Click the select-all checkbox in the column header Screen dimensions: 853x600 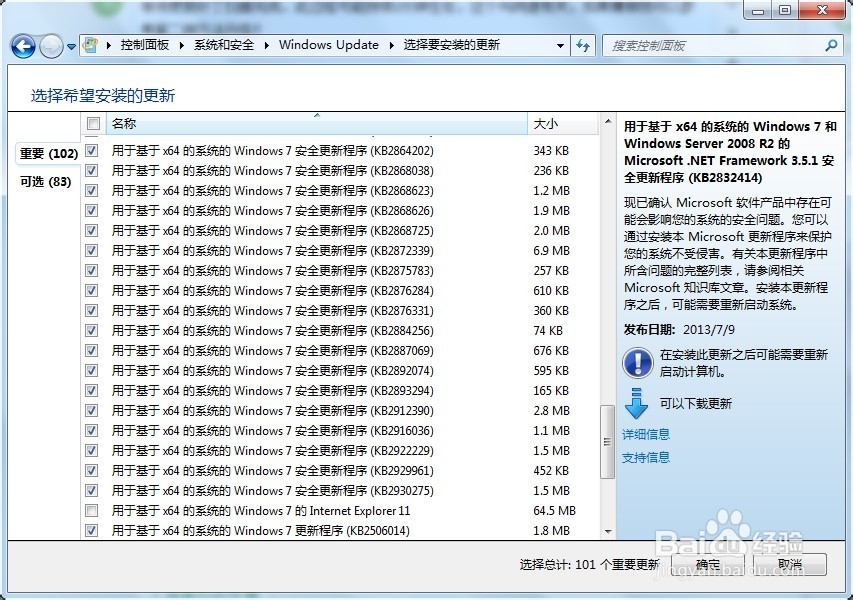[93, 123]
